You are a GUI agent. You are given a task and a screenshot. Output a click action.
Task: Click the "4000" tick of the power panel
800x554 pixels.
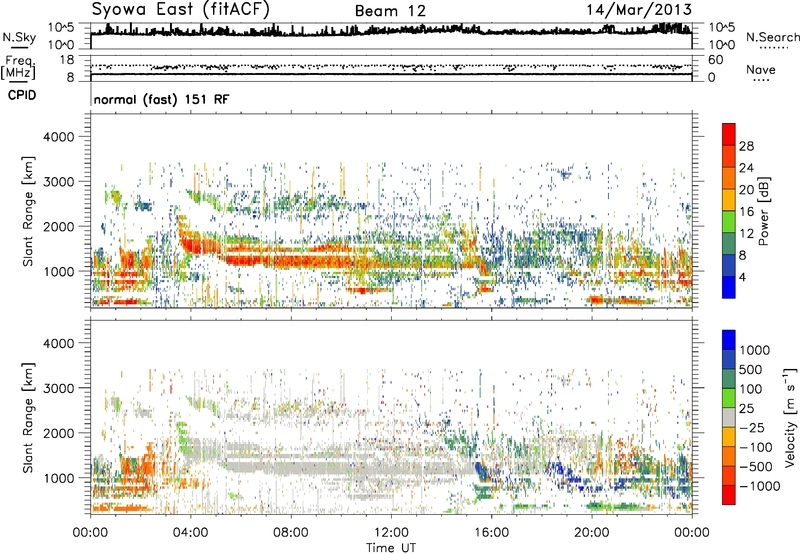pos(58,137)
